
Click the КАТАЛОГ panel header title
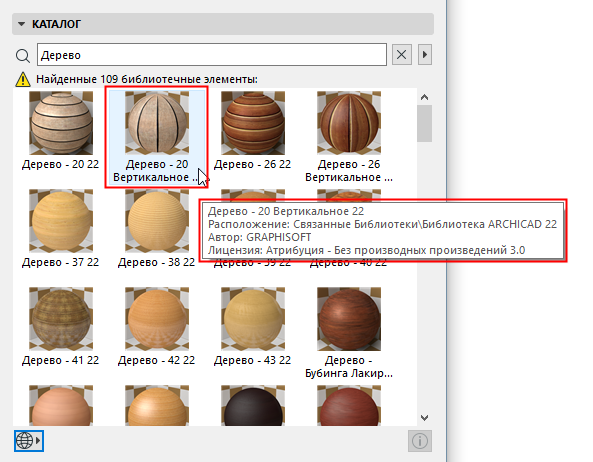[x=56, y=24]
